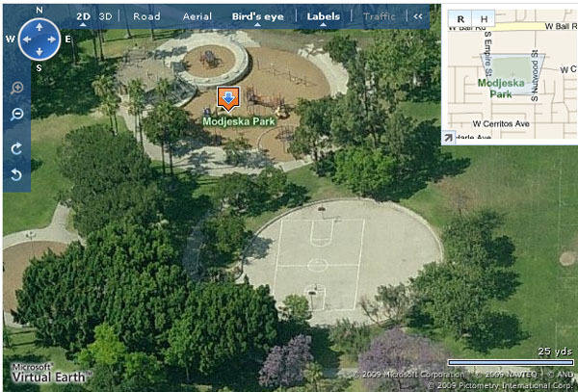Switch to 2D mode
Viewport: 578px width, 392px height.
pos(83,16)
